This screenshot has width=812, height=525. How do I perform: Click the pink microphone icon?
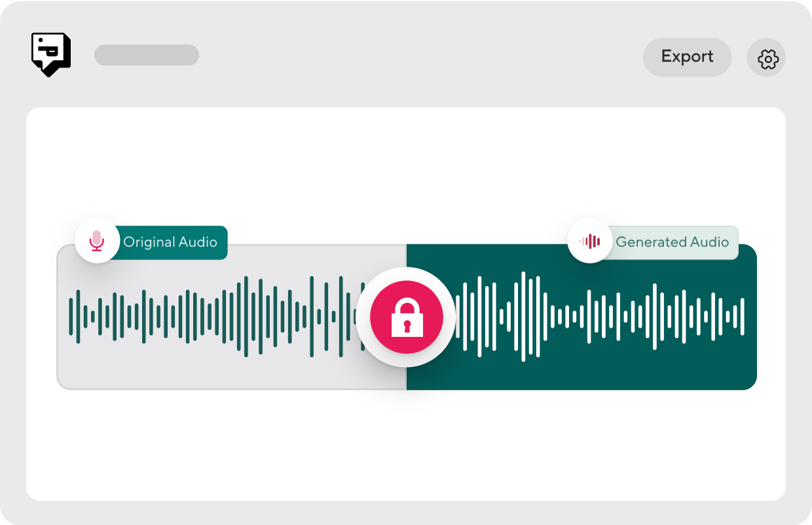click(x=97, y=241)
